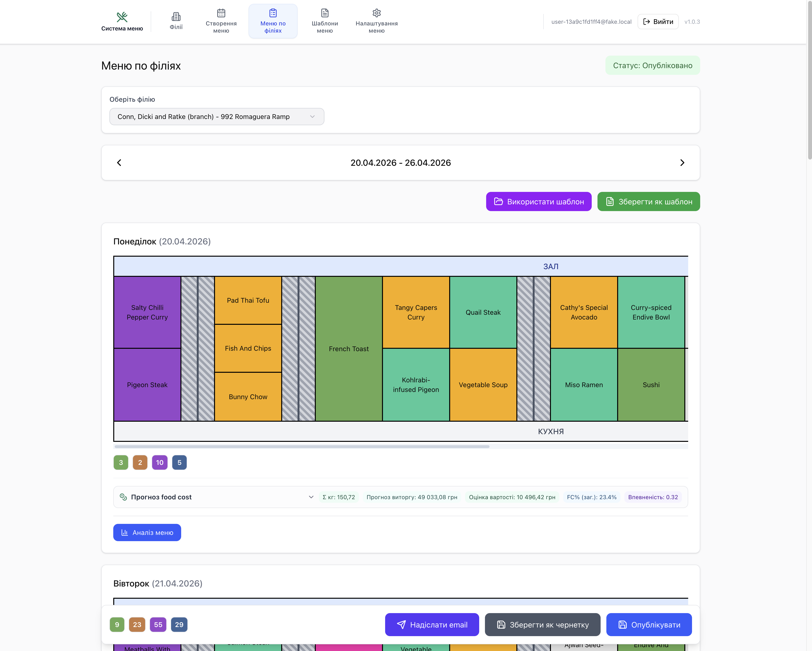Click the Miso Ramen tile
The width and height of the screenshot is (812, 651).
(584, 385)
